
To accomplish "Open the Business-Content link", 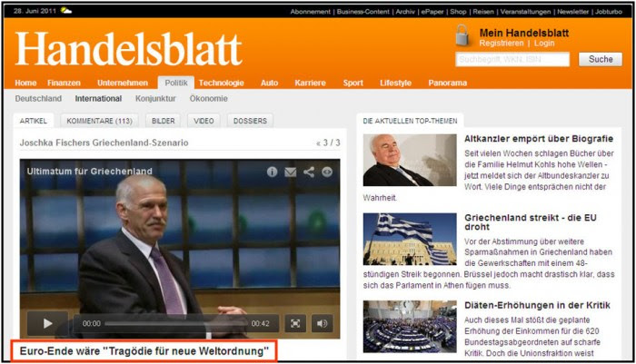I will [x=363, y=12].
